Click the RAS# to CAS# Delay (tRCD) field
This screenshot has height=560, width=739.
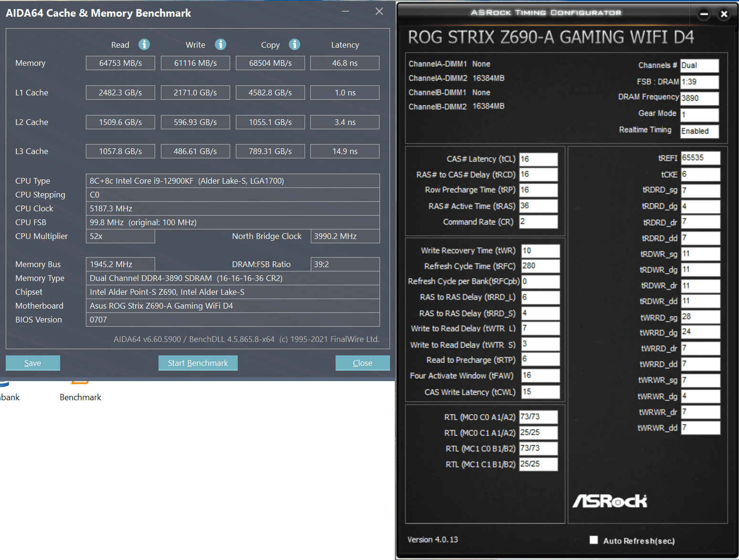[x=538, y=174]
